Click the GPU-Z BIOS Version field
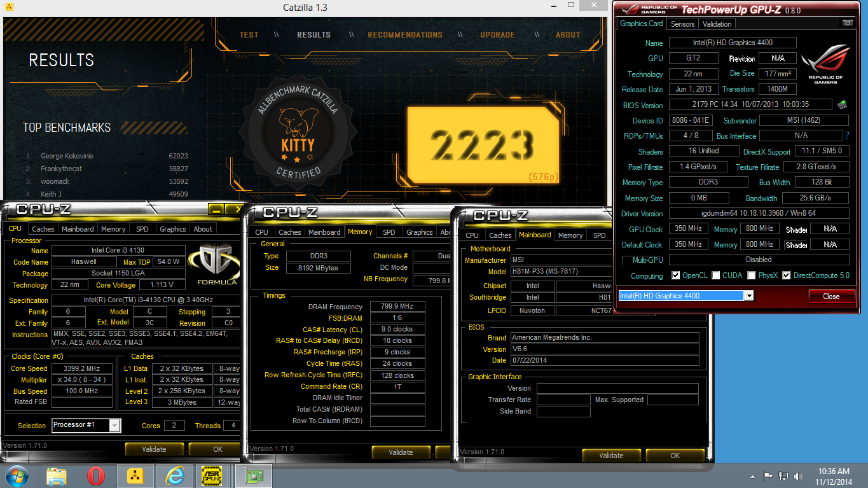 [750, 104]
